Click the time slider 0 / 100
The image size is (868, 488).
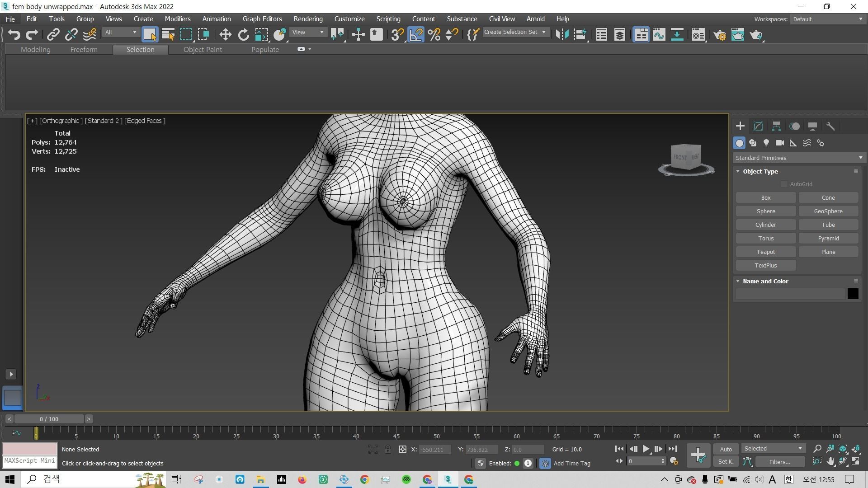point(49,419)
